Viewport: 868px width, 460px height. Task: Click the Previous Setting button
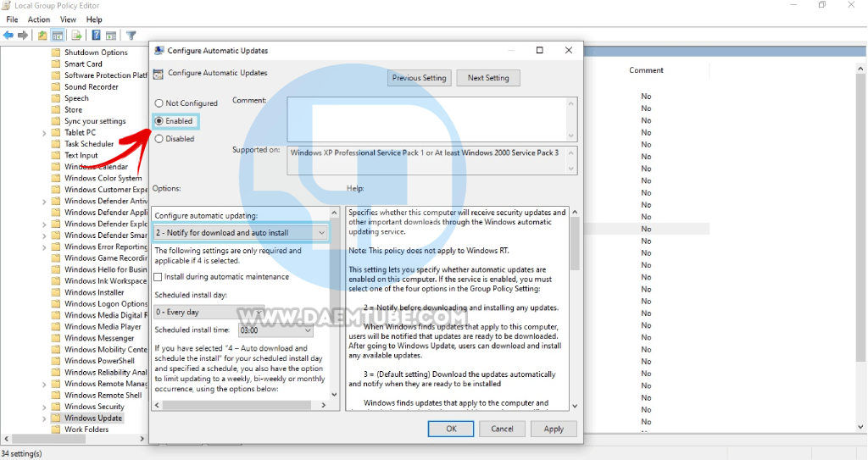tap(419, 78)
